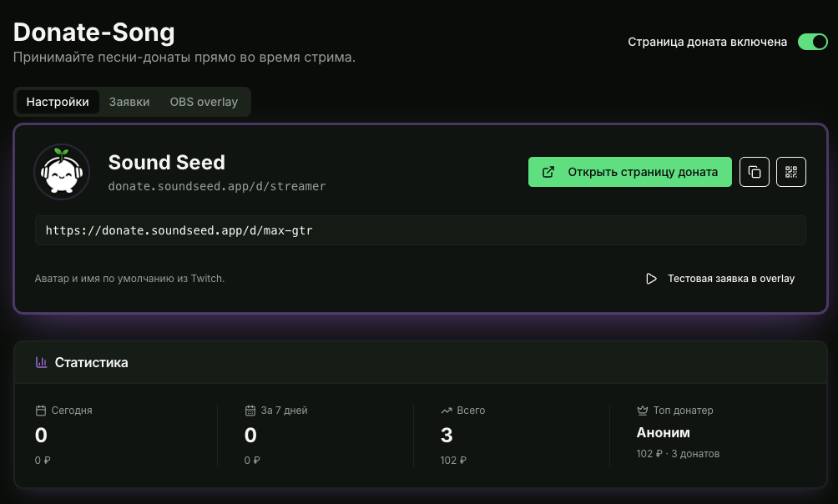Click the trend arrow icon beside Всего

447,411
